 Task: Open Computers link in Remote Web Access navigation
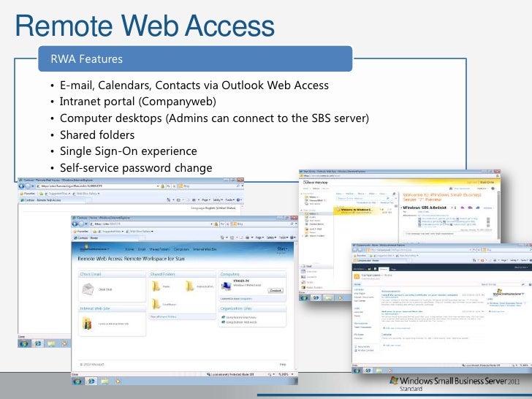[181, 249]
